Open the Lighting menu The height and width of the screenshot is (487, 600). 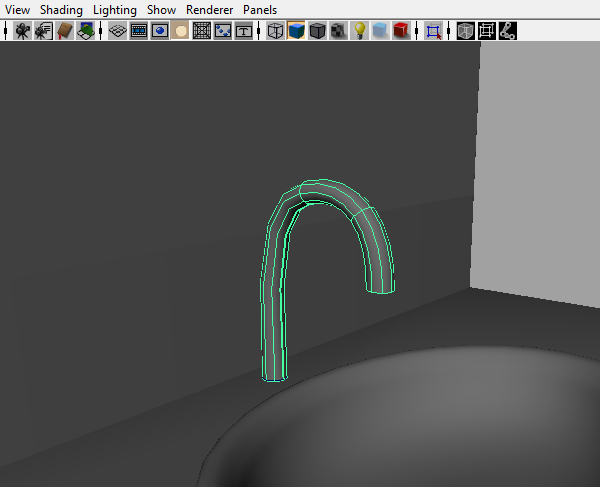pyautogui.click(x=115, y=10)
